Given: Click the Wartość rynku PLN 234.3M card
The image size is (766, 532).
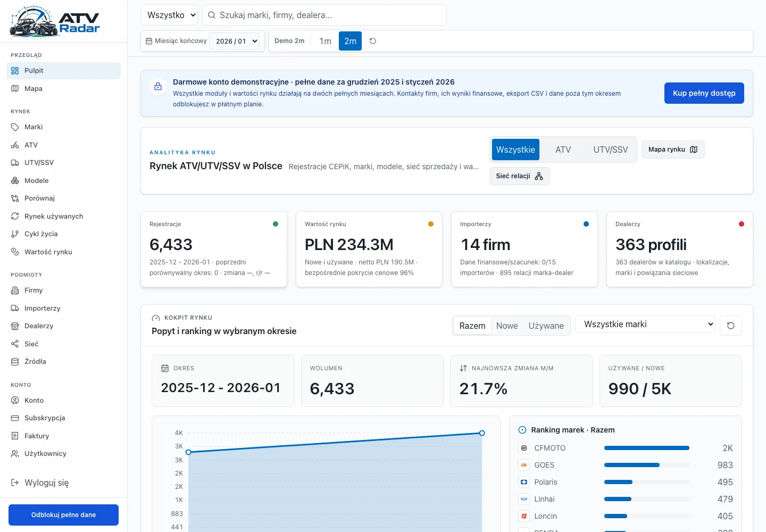Looking at the screenshot, I should (369, 250).
